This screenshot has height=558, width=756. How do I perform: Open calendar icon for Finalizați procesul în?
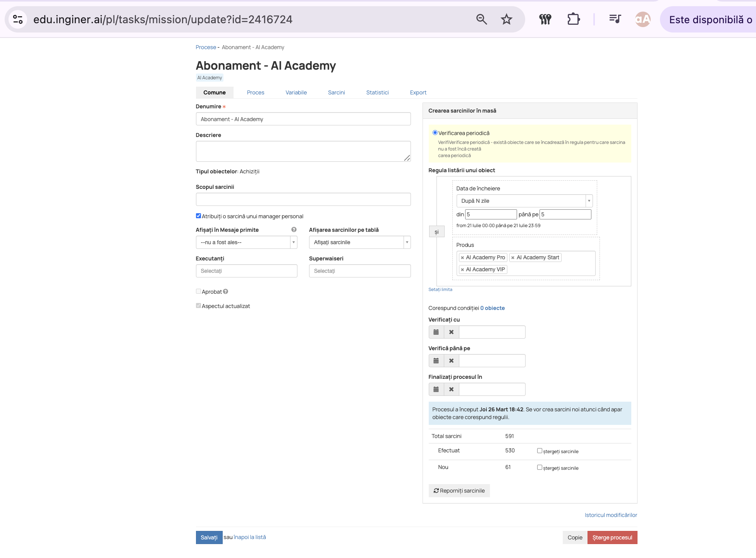tap(436, 389)
